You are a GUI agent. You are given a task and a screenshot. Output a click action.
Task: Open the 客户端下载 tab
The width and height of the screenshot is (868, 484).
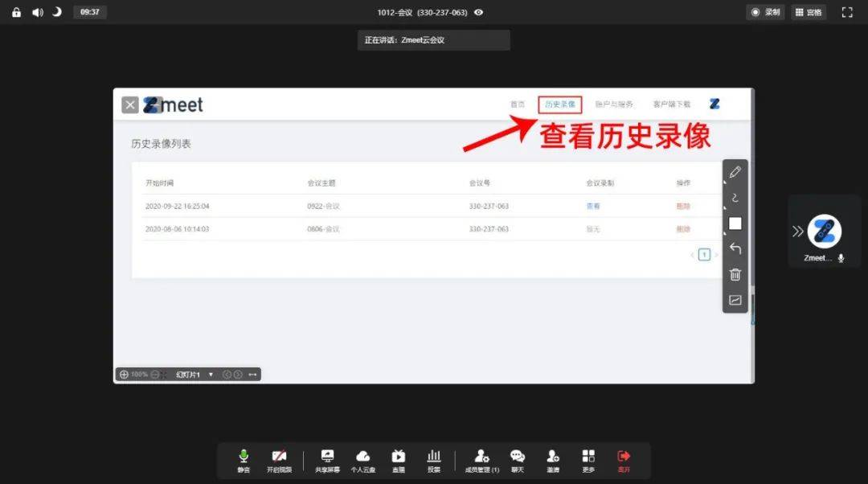pos(671,105)
